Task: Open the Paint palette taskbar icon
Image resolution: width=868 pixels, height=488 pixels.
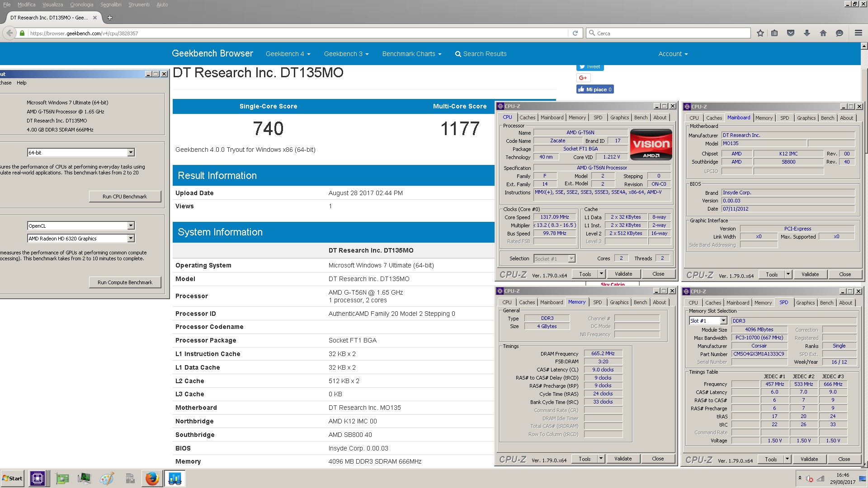Action: click(x=107, y=478)
